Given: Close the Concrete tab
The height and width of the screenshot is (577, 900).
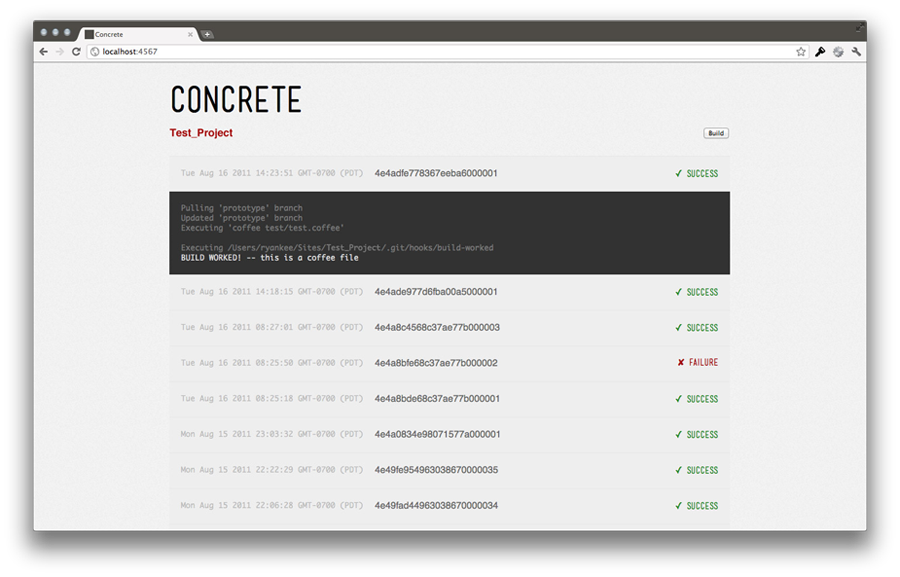Looking at the screenshot, I should click(189, 34).
